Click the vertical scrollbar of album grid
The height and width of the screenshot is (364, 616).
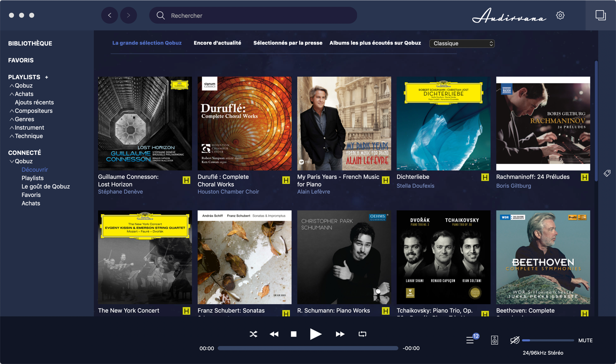point(596,121)
